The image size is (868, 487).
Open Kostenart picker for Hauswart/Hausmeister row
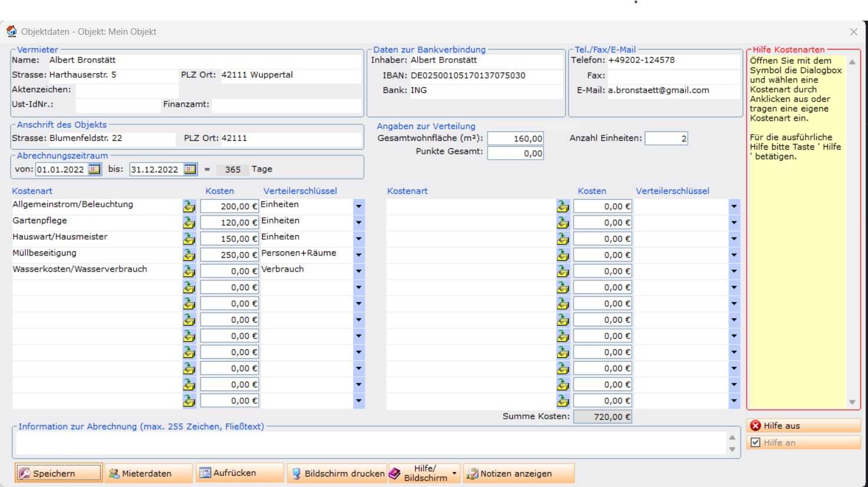[x=189, y=238]
